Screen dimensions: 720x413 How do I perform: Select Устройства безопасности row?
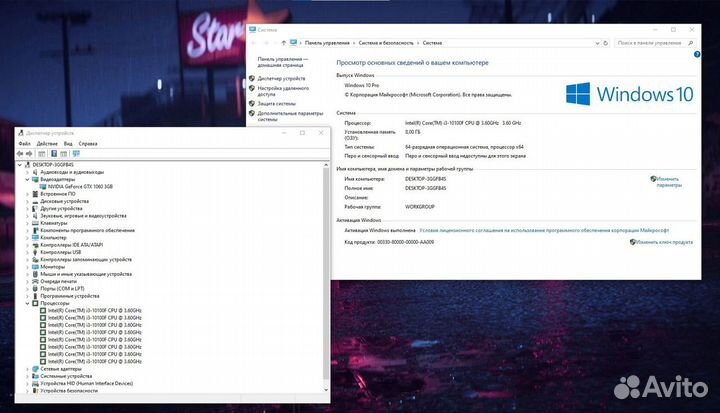tap(69, 391)
